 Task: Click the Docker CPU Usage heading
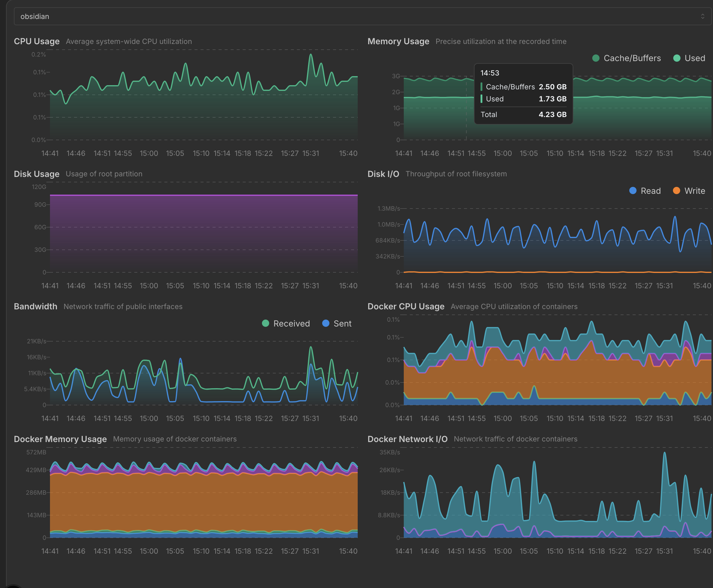click(x=406, y=306)
